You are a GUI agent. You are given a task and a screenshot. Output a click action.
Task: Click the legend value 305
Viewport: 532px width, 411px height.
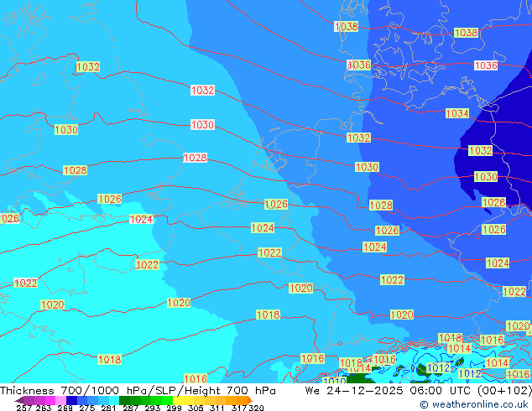tap(196, 408)
